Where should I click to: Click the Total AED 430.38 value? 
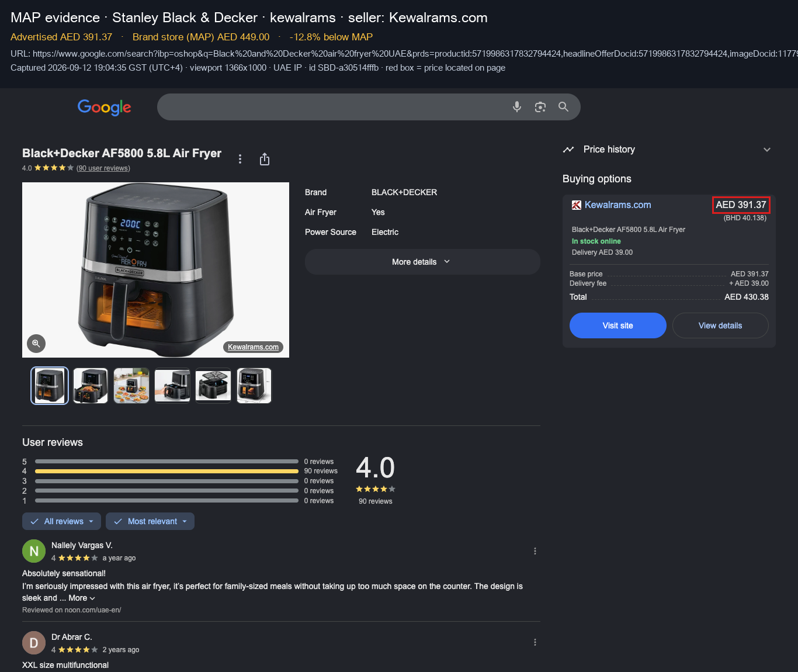[x=747, y=297]
